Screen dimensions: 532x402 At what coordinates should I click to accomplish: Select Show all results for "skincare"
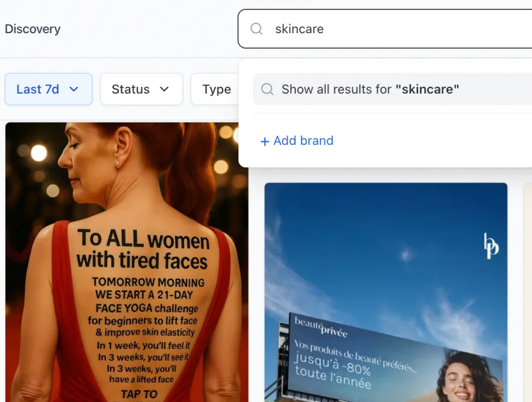pyautogui.click(x=393, y=89)
